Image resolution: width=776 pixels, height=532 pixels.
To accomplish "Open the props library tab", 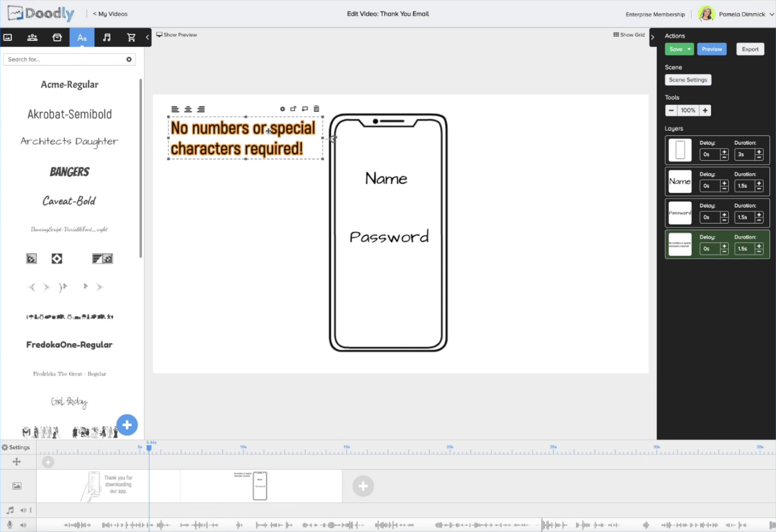I will pyautogui.click(x=57, y=37).
